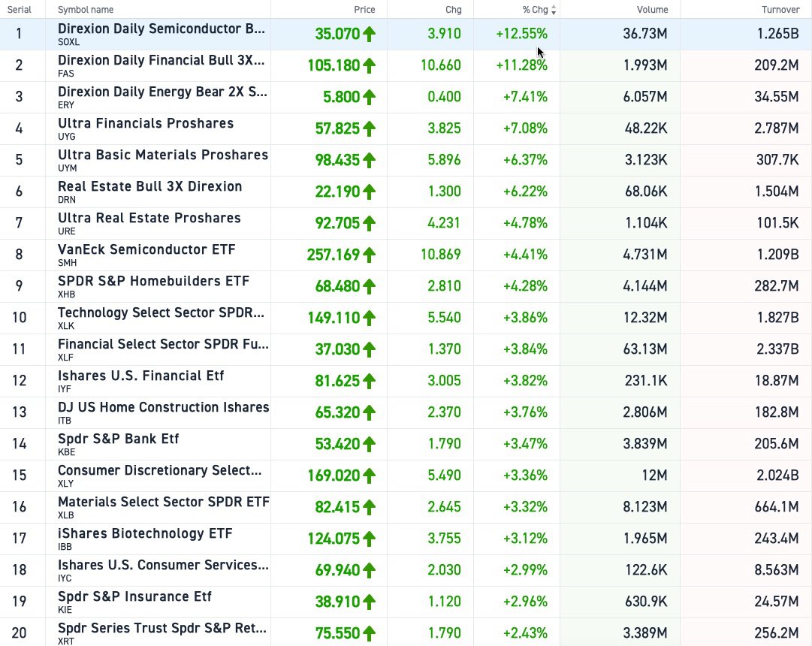This screenshot has width=812, height=646.
Task: Click the XHB ticker symbol
Action: [x=66, y=294]
